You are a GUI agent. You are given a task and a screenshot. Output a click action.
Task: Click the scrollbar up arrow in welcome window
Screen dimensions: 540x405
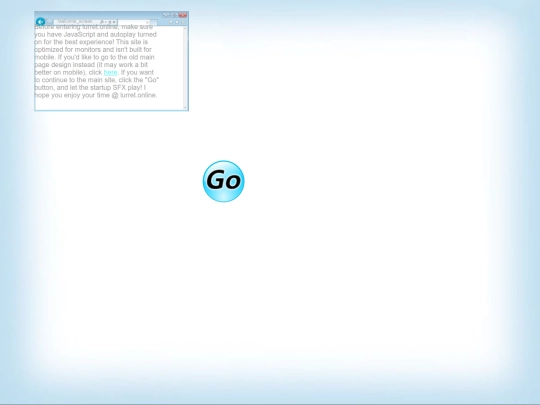pyautogui.click(x=186, y=29)
